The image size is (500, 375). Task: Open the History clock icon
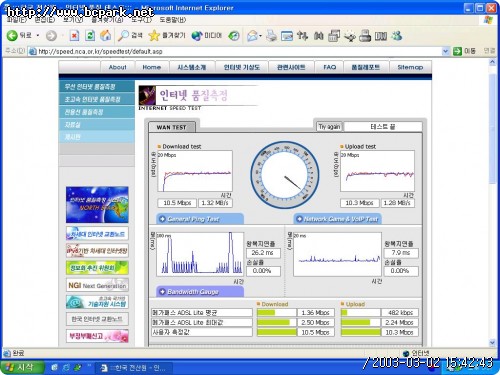point(234,36)
